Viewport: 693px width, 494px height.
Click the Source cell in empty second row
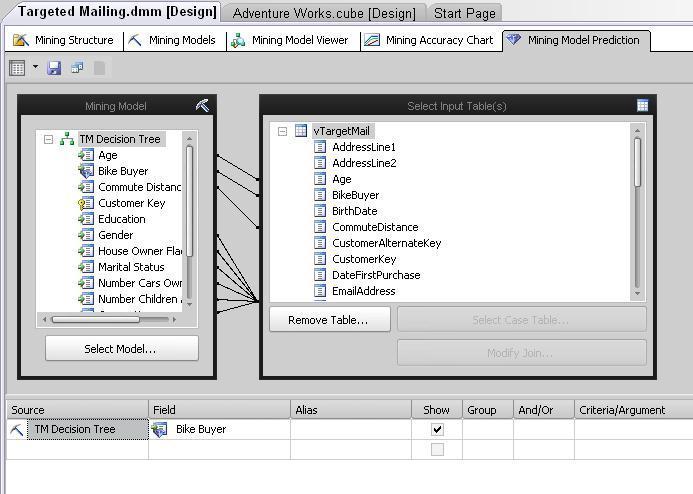77,449
